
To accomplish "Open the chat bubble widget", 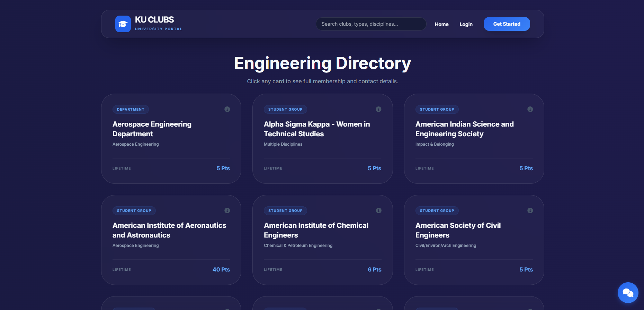I will tap(628, 293).
